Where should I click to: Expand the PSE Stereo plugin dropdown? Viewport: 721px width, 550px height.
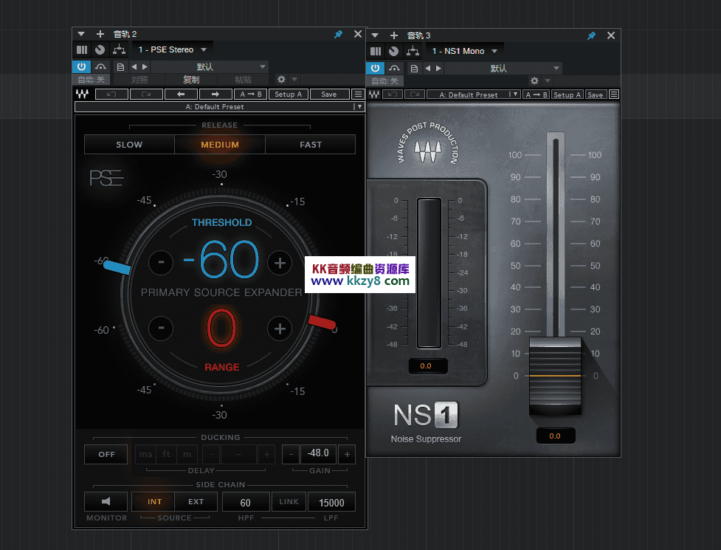click(204, 50)
